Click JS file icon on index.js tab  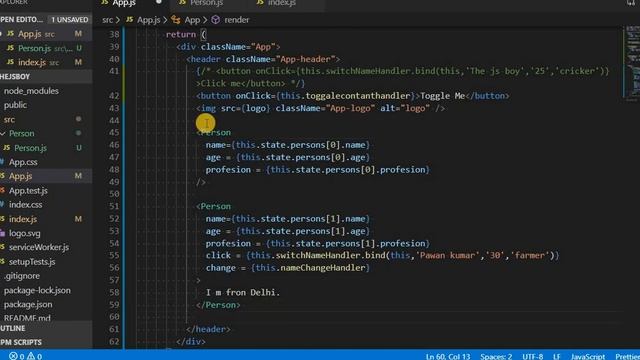click(x=260, y=2)
